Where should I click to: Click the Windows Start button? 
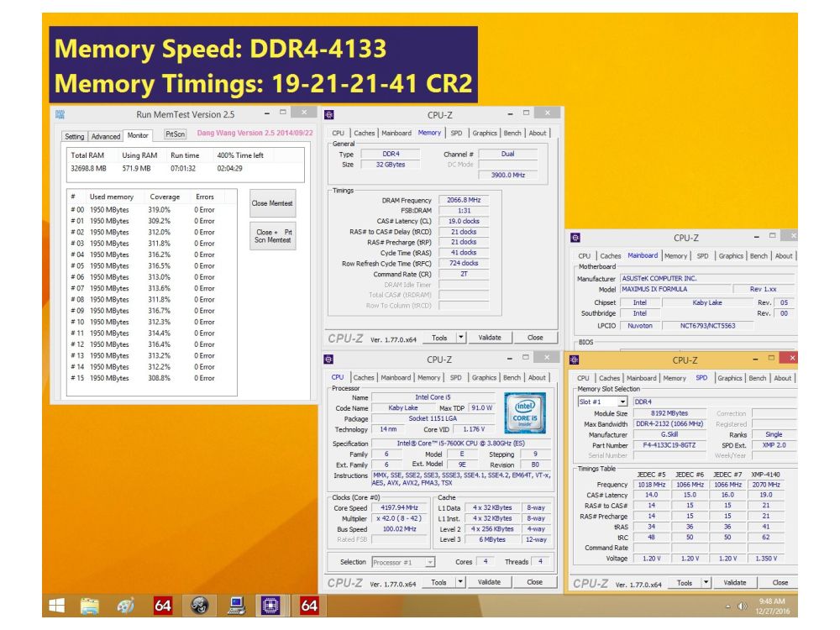(56, 606)
